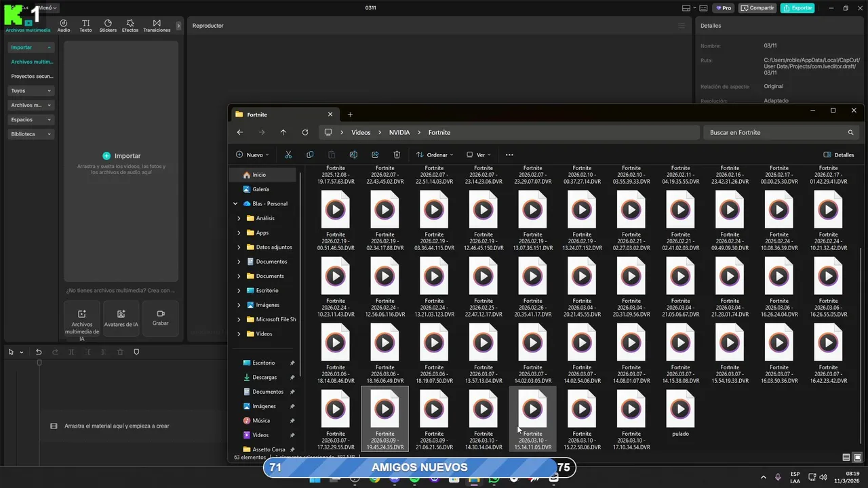Click the timeline delete trash icon
The height and width of the screenshot is (488, 868).
(x=120, y=352)
